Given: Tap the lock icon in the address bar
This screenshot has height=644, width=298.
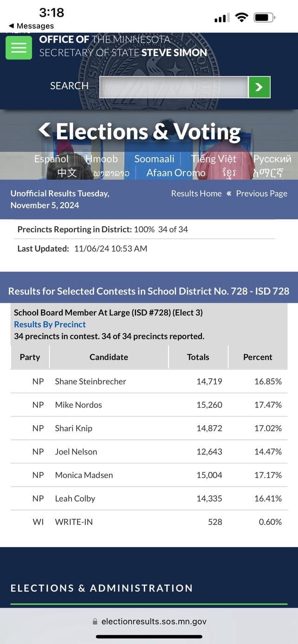Looking at the screenshot, I should [95, 621].
